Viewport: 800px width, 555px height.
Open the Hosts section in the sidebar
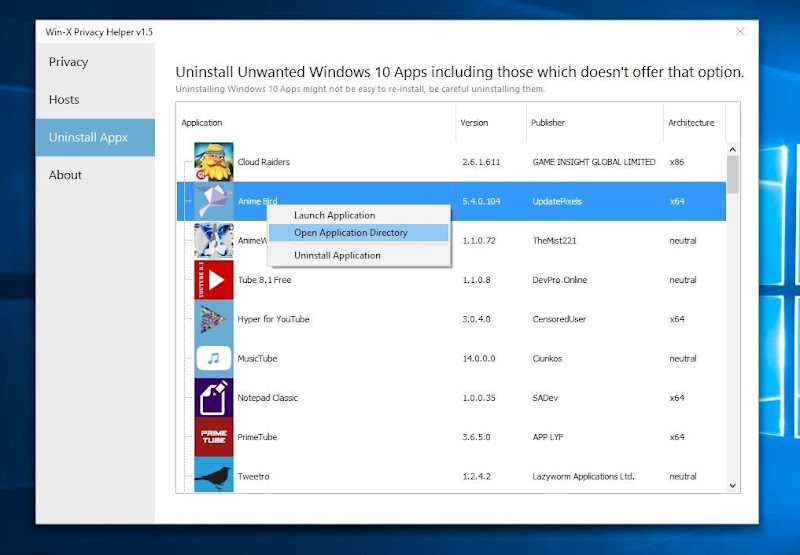95,99
